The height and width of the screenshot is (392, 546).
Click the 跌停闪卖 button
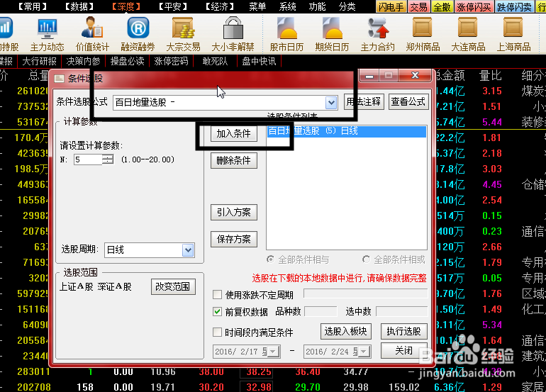click(x=514, y=7)
